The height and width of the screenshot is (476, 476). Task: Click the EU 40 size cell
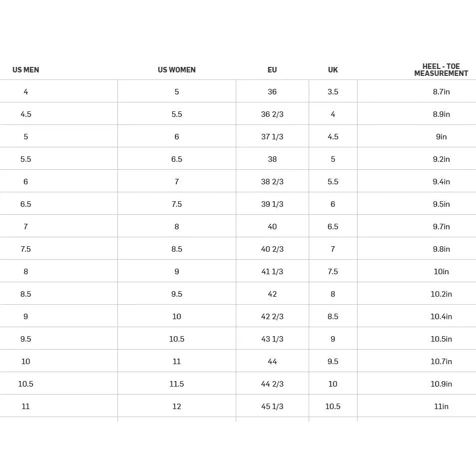272,226
